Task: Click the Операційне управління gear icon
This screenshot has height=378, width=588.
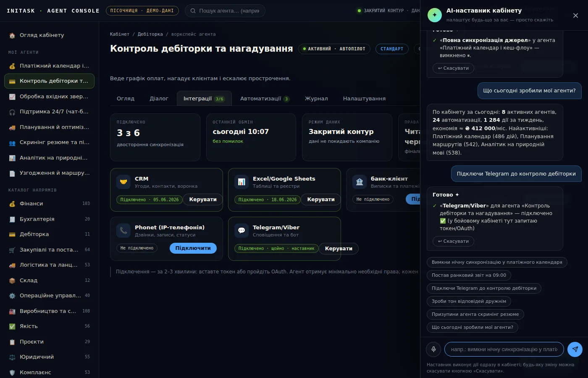Action: [x=12, y=296]
